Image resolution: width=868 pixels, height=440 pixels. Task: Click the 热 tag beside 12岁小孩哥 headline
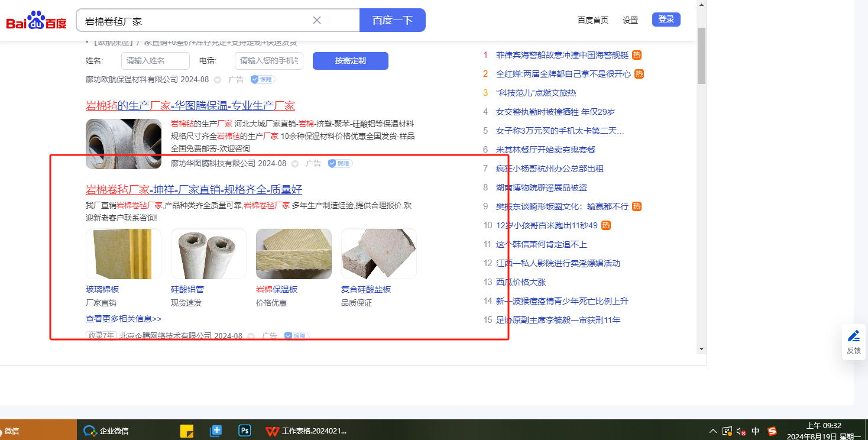[606, 225]
